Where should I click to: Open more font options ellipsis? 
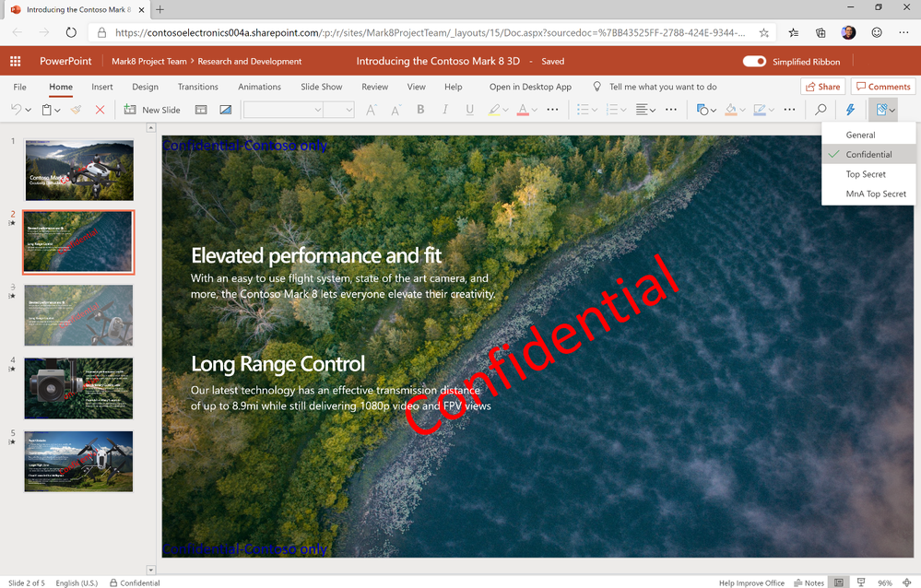tap(553, 110)
